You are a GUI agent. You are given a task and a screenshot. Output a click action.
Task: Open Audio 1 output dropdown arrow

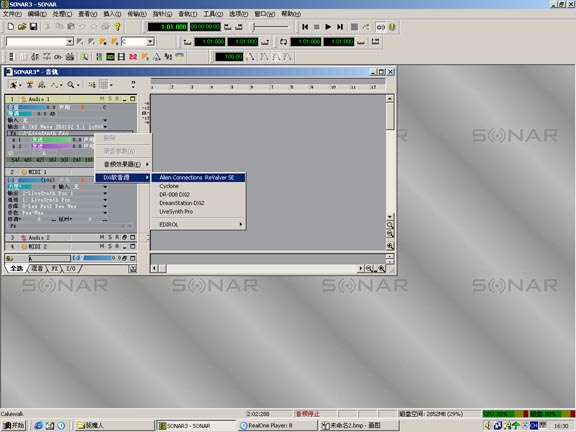pyautogui.click(x=105, y=126)
